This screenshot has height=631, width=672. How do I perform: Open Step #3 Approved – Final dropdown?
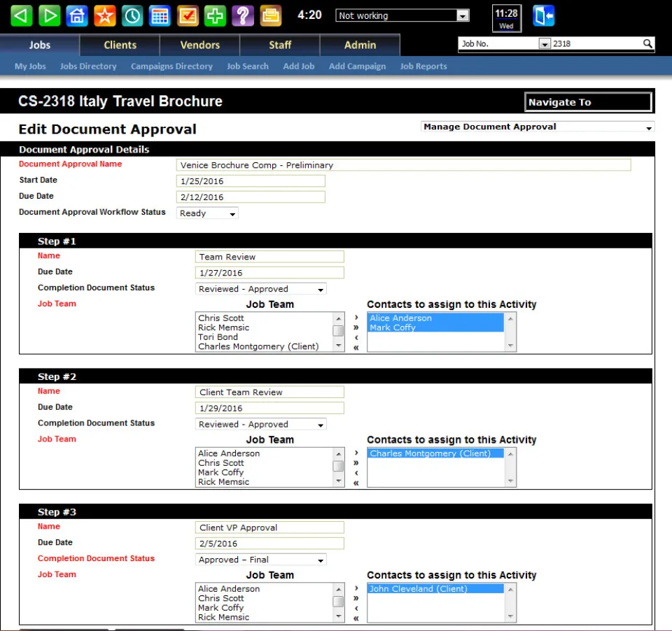pyautogui.click(x=260, y=560)
